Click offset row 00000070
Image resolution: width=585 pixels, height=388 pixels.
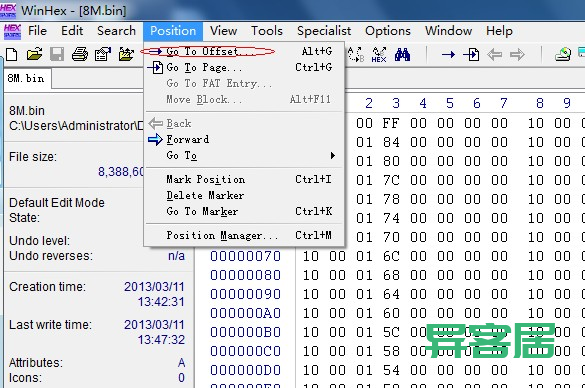click(x=245, y=256)
